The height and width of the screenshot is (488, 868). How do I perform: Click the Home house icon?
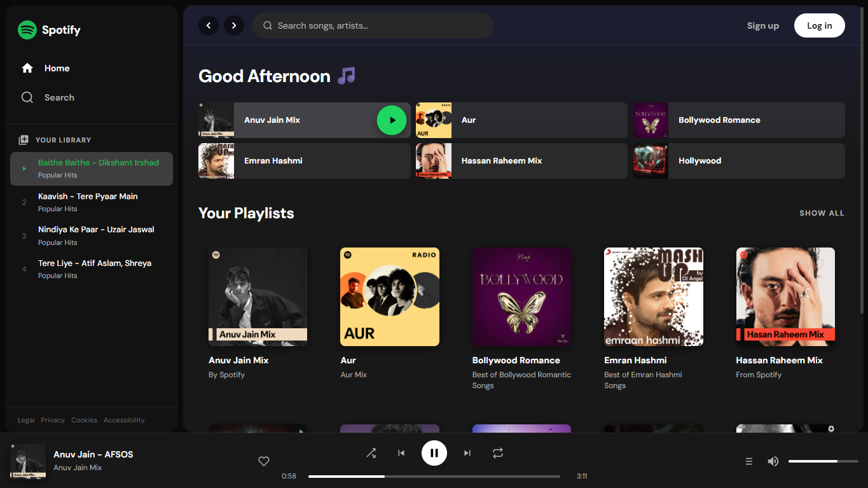(27, 68)
